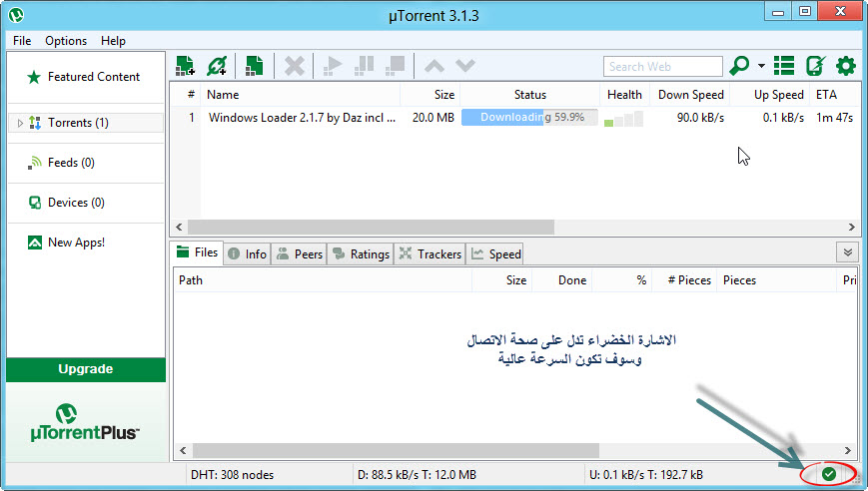This screenshot has height=491, width=868.
Task: Click the Files pane horizontal scrollbar thumb
Action: coord(396,450)
